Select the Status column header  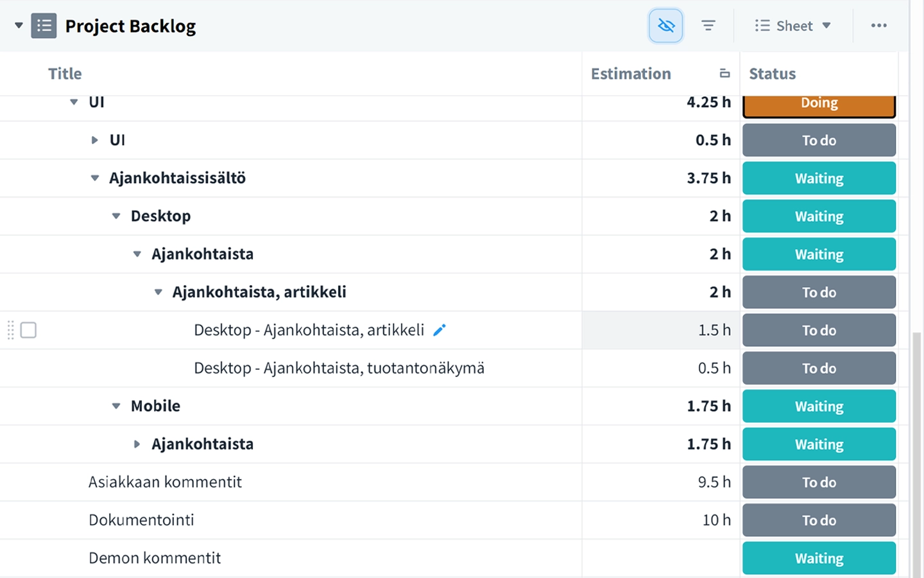(x=772, y=73)
